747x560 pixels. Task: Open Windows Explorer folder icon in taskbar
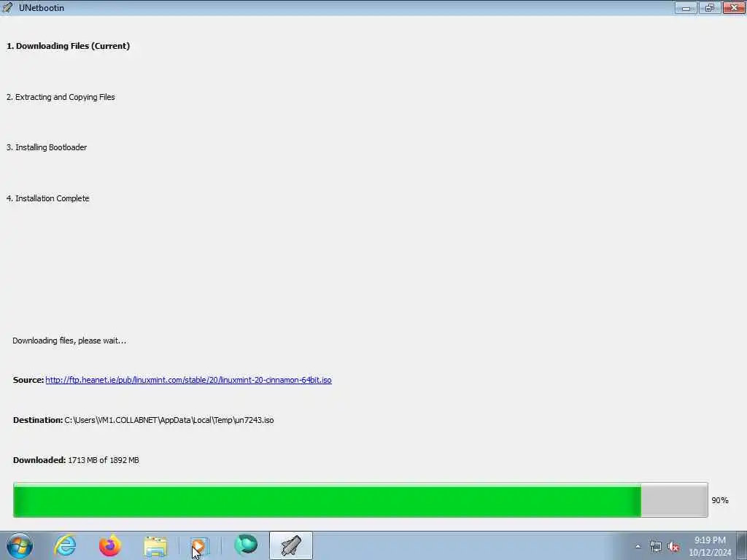point(155,545)
